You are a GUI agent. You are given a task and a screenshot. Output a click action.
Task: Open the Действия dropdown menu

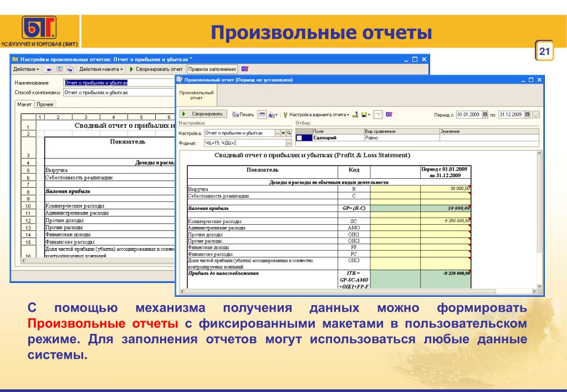(26, 69)
